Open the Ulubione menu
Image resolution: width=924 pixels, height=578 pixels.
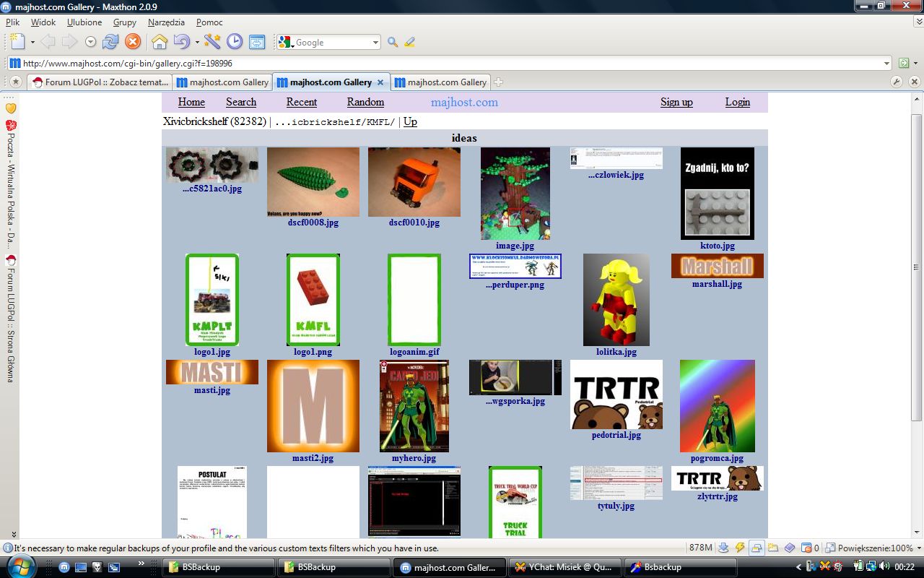point(84,22)
